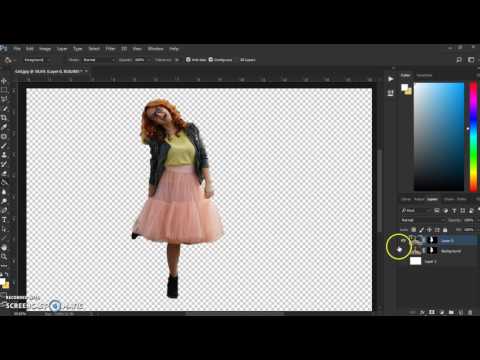This screenshot has width=480, height=360.
Task: Select the Eyedropper tool
Action: point(4,127)
